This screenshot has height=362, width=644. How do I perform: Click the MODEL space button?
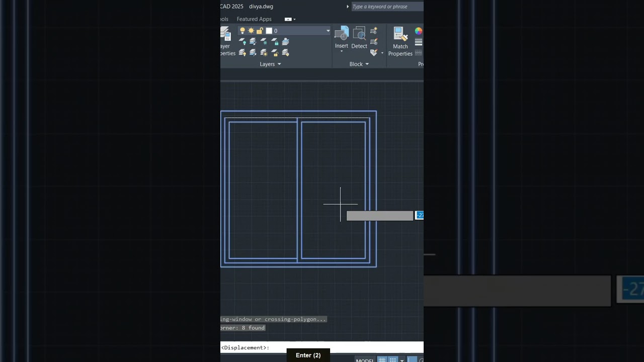pos(365,360)
